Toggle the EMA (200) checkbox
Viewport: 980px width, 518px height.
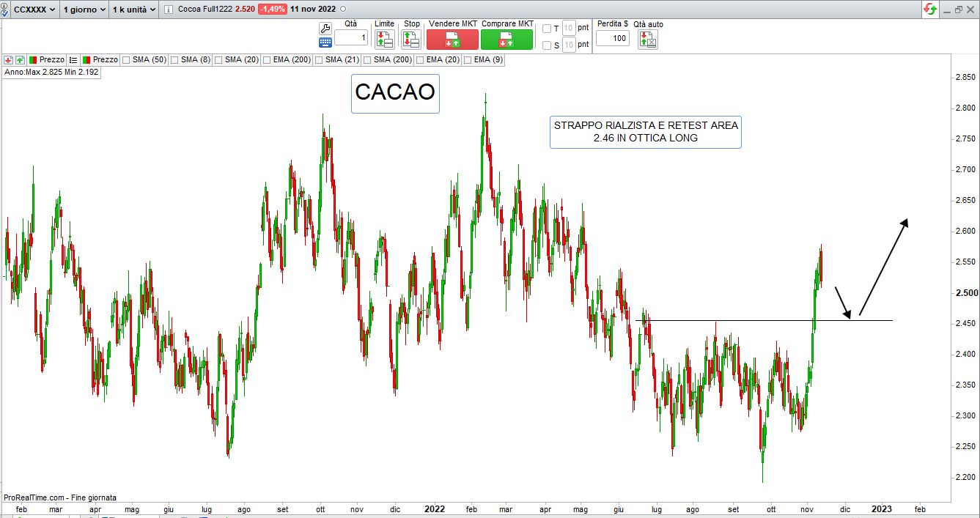(268, 60)
